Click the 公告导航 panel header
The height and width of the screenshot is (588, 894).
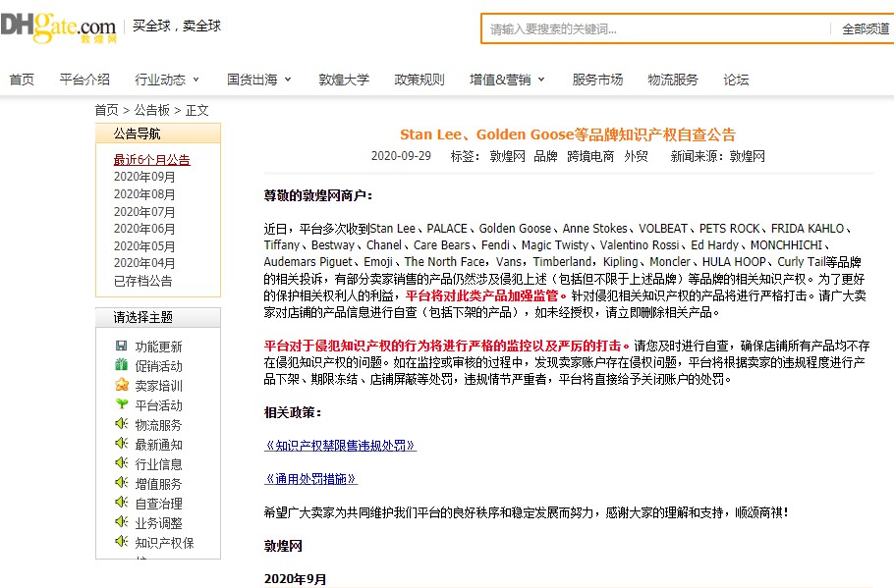pos(158,134)
